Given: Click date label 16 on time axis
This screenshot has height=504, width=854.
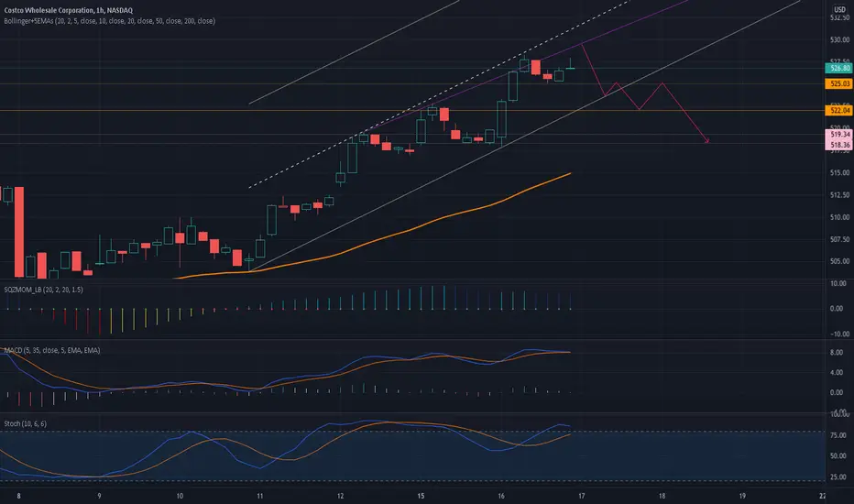Looking at the screenshot, I should point(501,496).
